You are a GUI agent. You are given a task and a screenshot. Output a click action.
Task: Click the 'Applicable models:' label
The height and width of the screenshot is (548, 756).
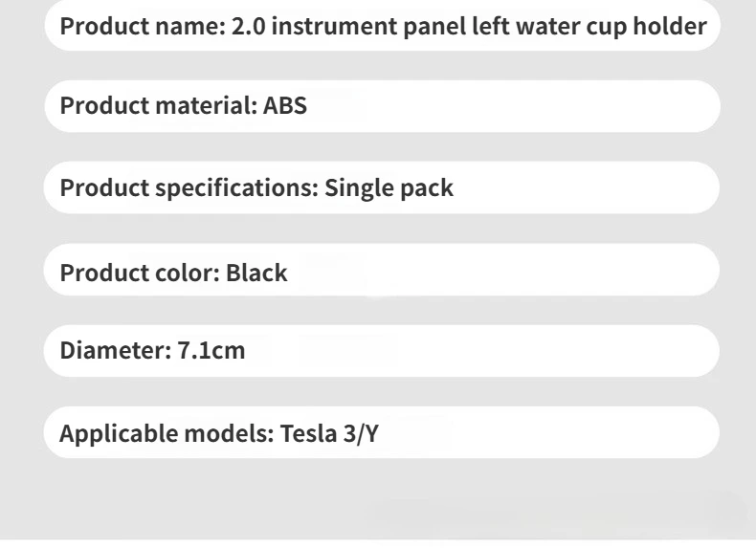167,433
